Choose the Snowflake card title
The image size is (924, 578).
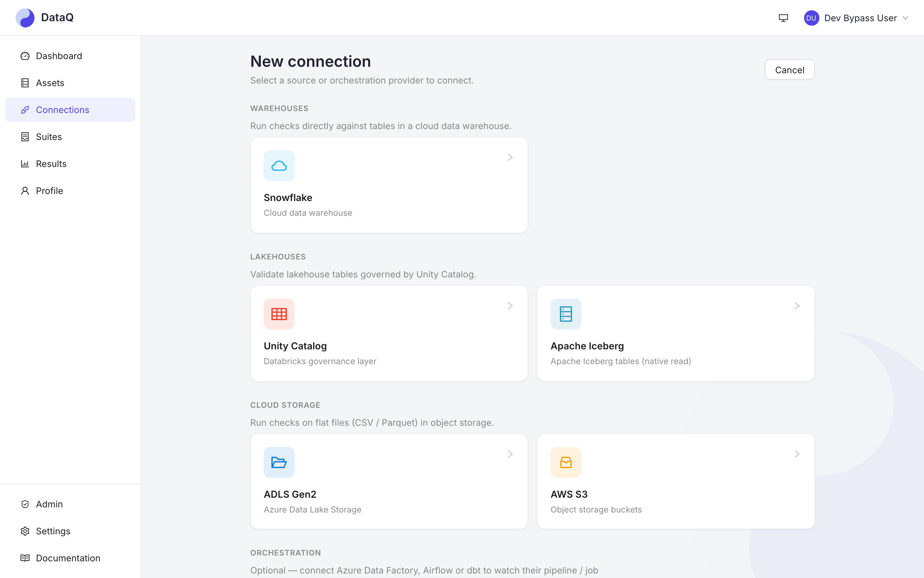point(288,197)
